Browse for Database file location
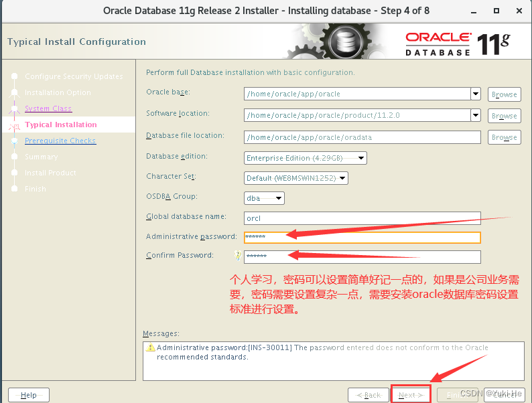Image resolution: width=532 pixels, height=403 pixels. coord(504,137)
